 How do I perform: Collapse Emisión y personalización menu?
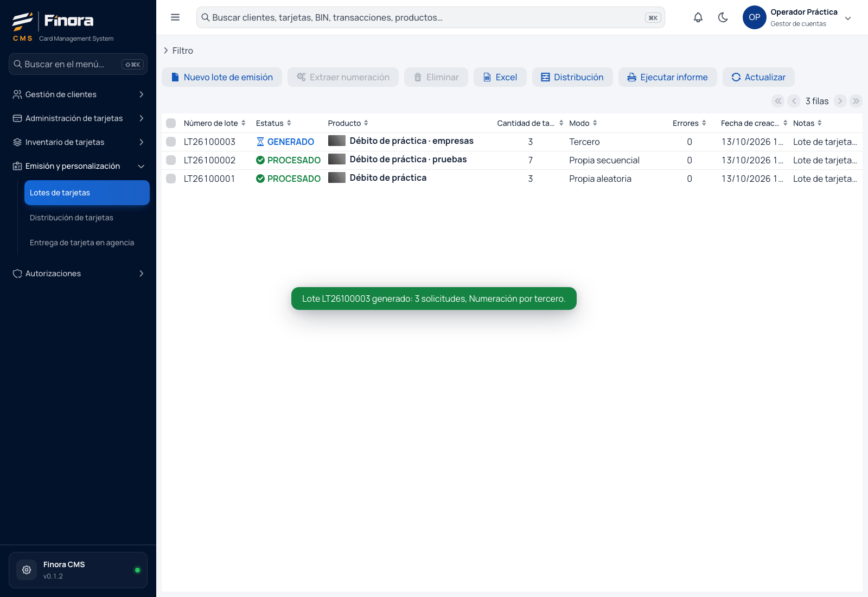78,166
